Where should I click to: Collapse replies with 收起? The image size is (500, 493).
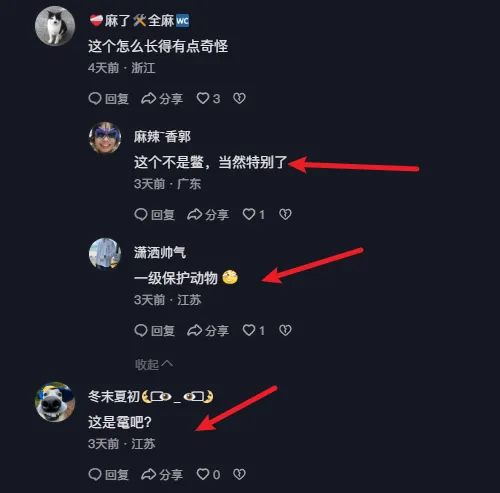pos(154,364)
